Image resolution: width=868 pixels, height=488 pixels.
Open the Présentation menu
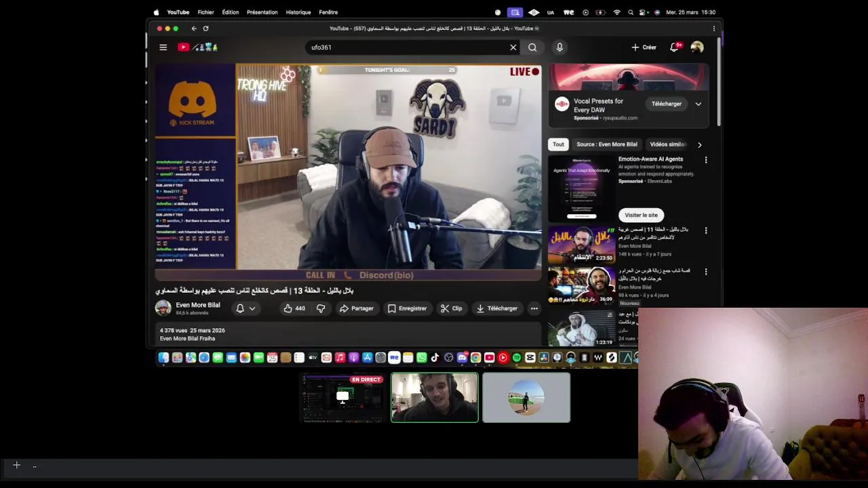tap(262, 12)
